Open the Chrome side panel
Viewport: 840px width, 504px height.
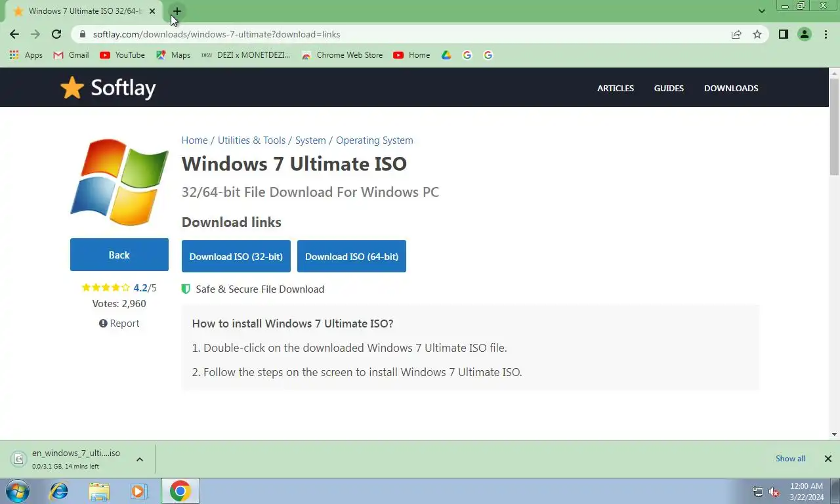click(783, 34)
